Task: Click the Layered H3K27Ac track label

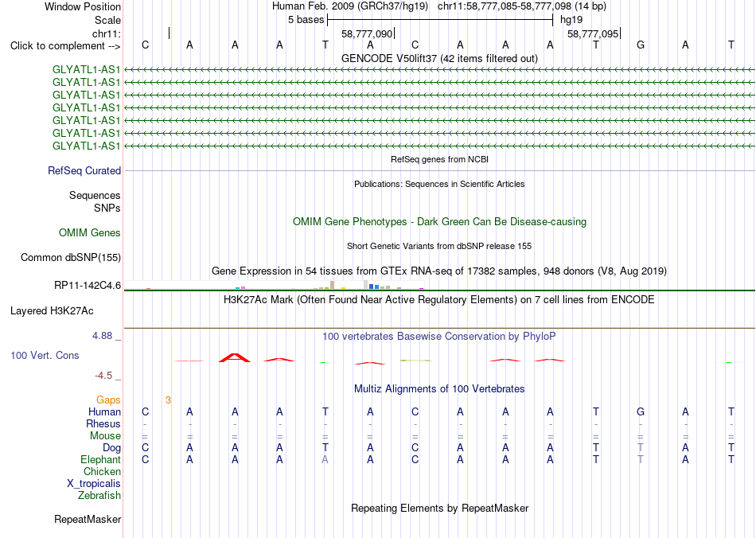Action: 52,311
